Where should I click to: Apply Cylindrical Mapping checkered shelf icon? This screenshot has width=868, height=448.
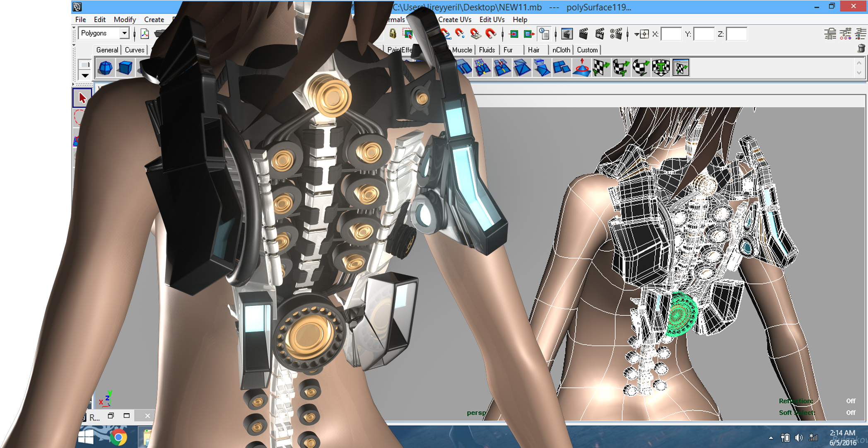point(621,68)
